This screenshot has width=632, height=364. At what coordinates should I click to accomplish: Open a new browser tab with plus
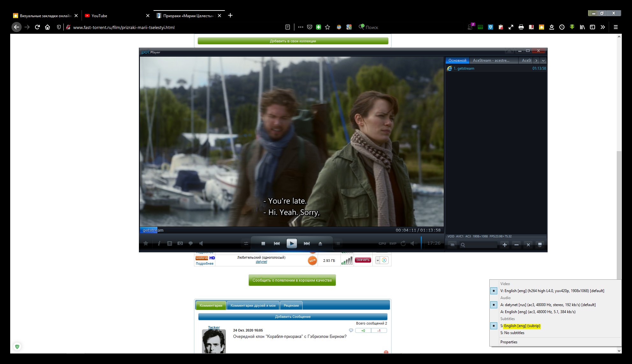click(x=230, y=15)
